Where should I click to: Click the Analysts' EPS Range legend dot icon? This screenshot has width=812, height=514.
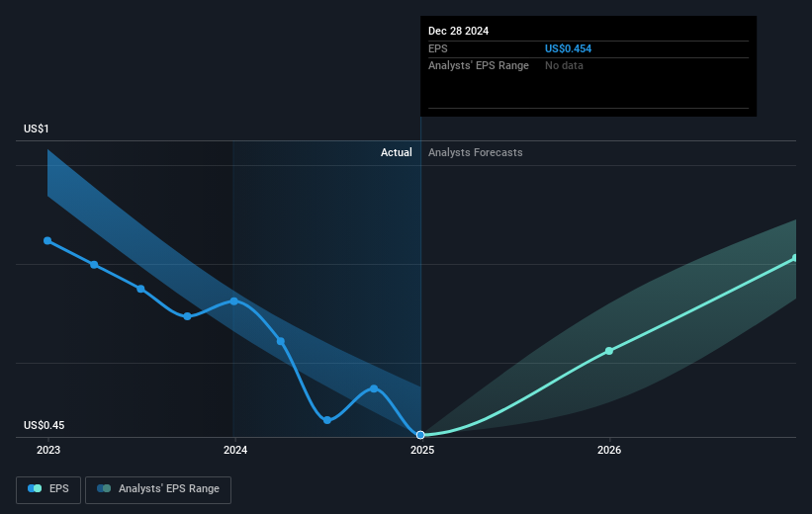click(x=104, y=488)
